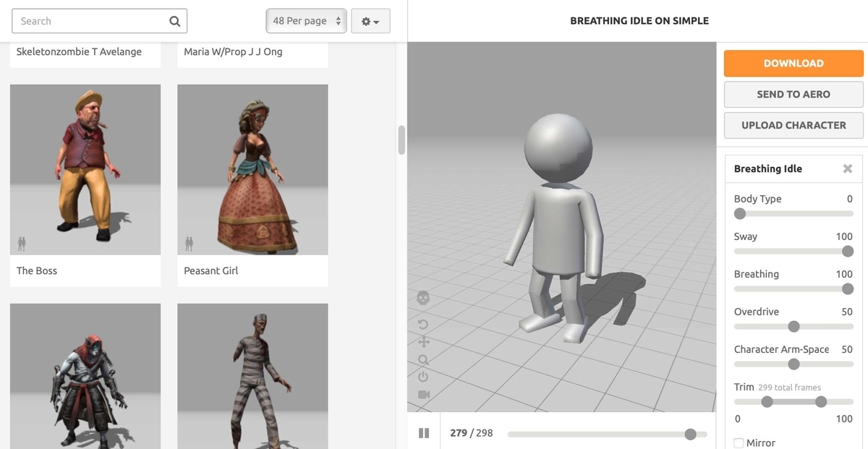This screenshot has height=449, width=868.
Task: Click the Overdrive slider handle
Action: coord(793,326)
